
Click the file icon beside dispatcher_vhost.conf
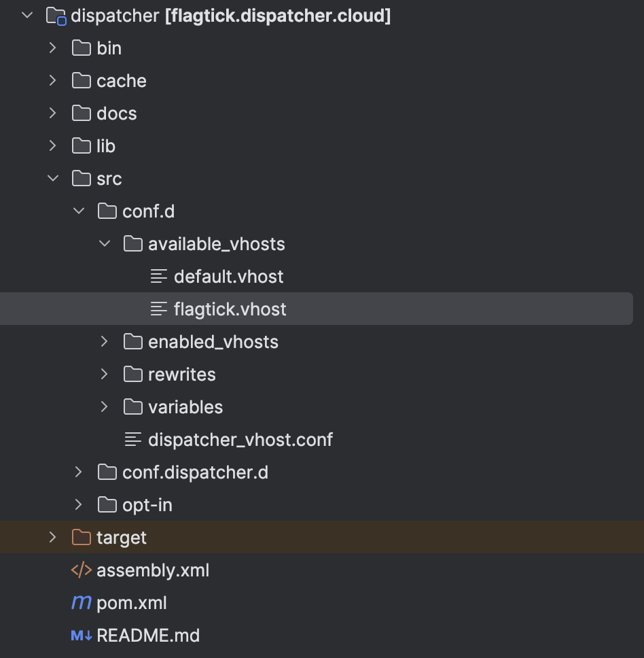tap(133, 440)
